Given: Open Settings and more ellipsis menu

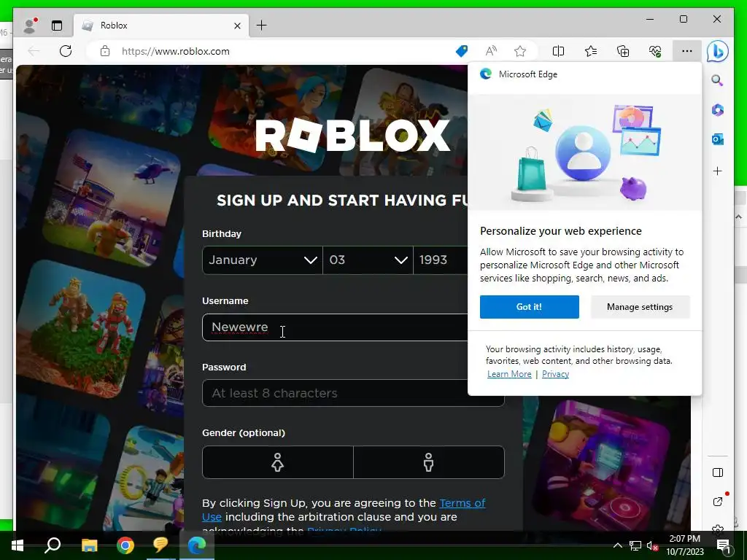Looking at the screenshot, I should click(687, 51).
